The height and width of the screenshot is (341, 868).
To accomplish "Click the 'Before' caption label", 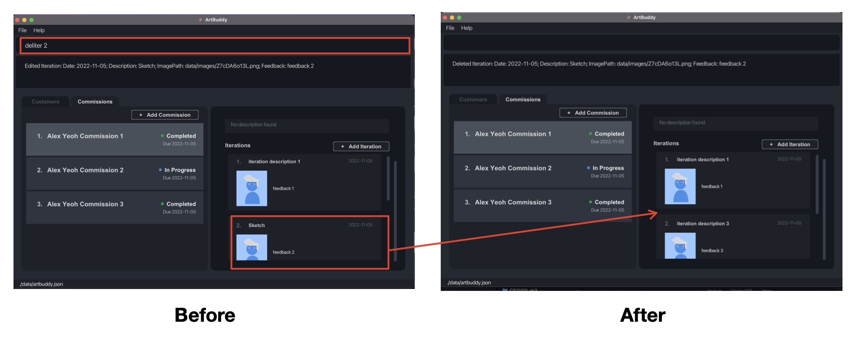I will [x=205, y=315].
